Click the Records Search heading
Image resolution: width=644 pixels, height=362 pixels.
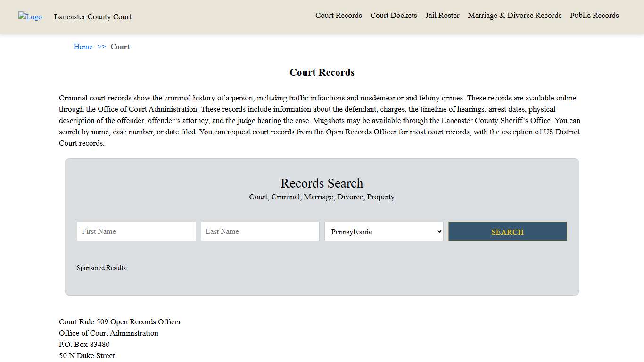pyautogui.click(x=322, y=183)
